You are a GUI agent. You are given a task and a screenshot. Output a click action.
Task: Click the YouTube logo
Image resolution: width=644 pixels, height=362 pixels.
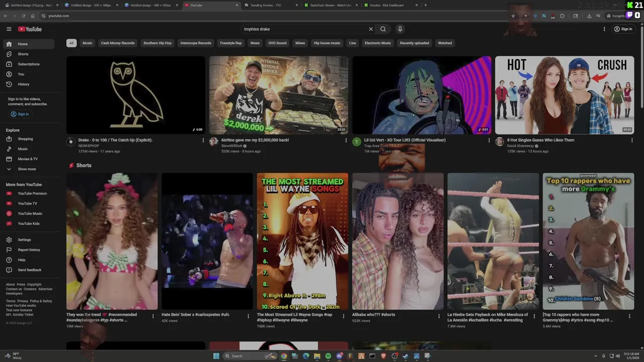point(30,29)
